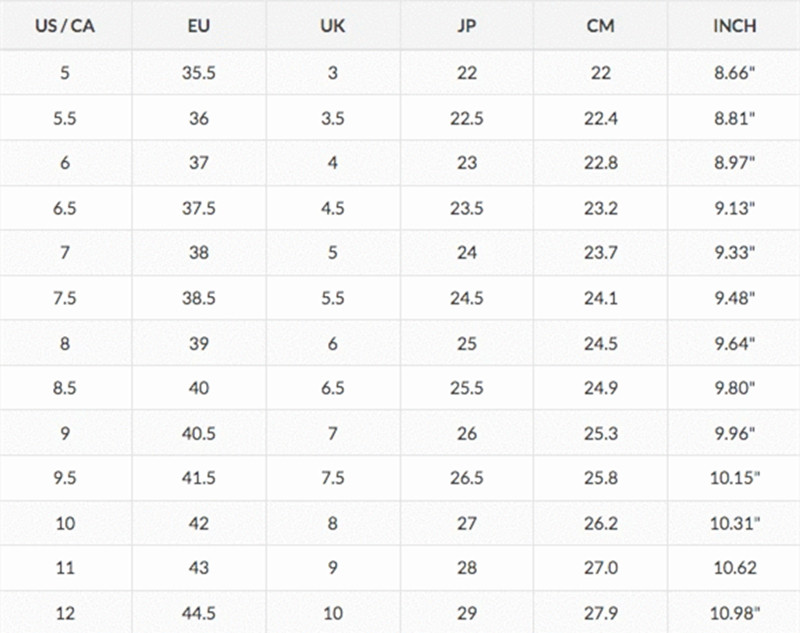
Task: Select JP size 25.5 cell
Action: 467,388
